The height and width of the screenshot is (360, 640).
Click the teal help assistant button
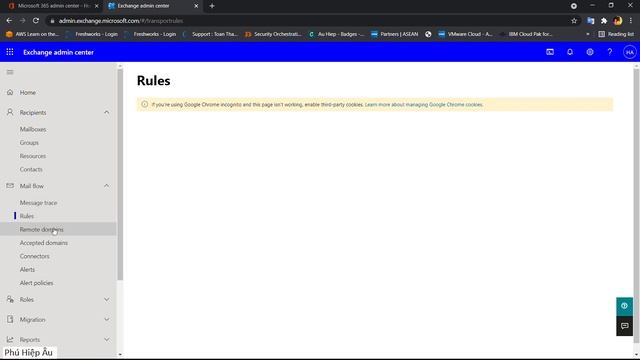click(624, 306)
